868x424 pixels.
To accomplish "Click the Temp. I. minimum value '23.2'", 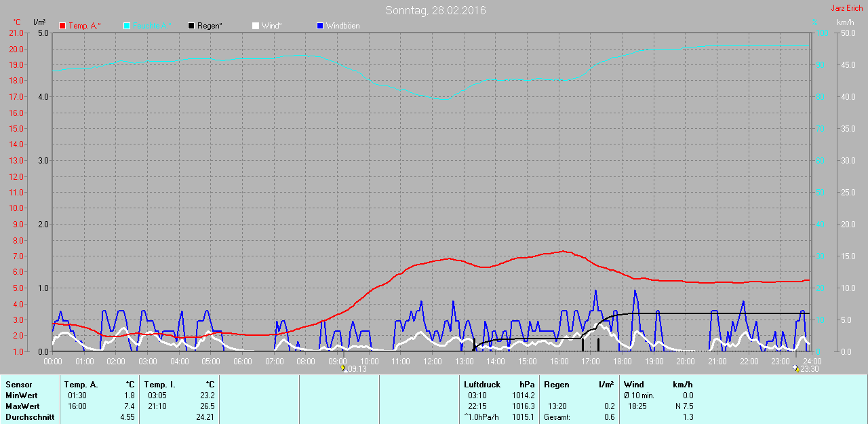I will coord(207,396).
